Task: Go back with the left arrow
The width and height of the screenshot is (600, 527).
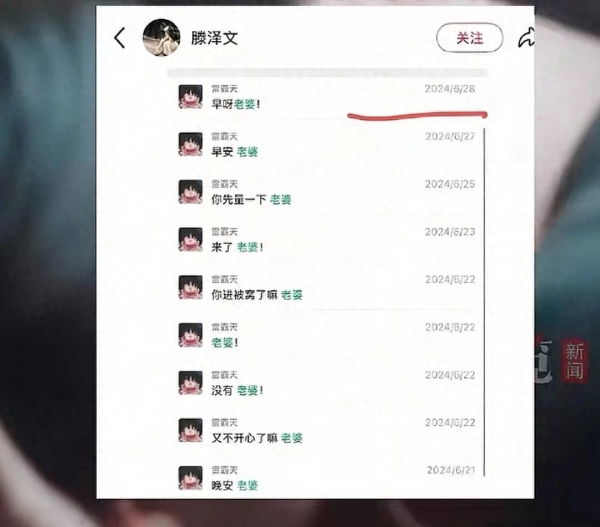Action: click(x=120, y=38)
